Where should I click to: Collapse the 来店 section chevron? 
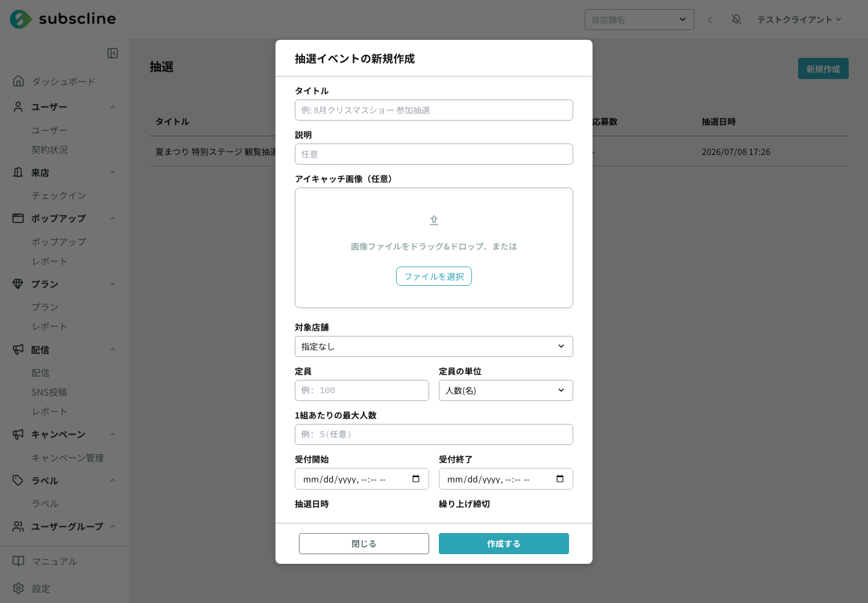(x=113, y=172)
